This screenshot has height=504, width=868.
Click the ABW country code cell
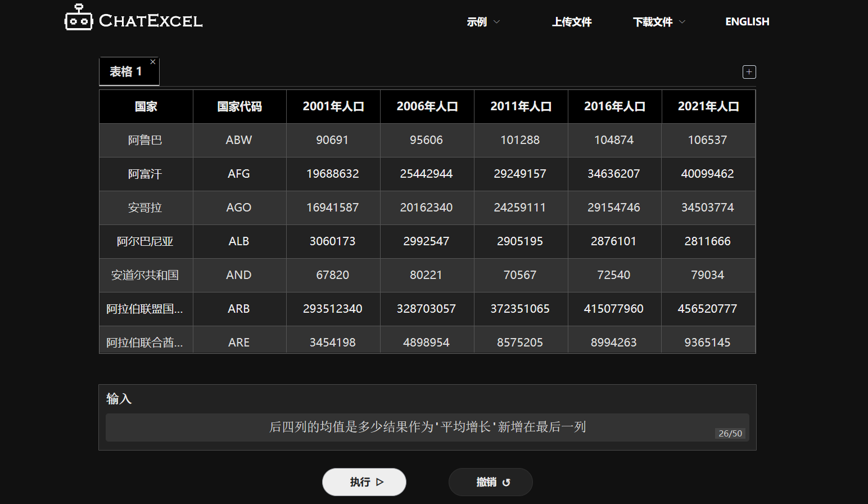click(239, 140)
